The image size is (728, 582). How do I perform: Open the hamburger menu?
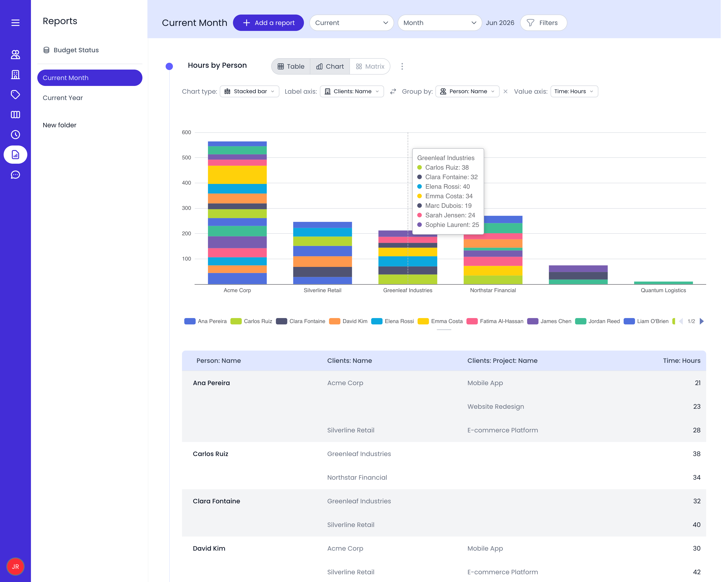tap(15, 23)
